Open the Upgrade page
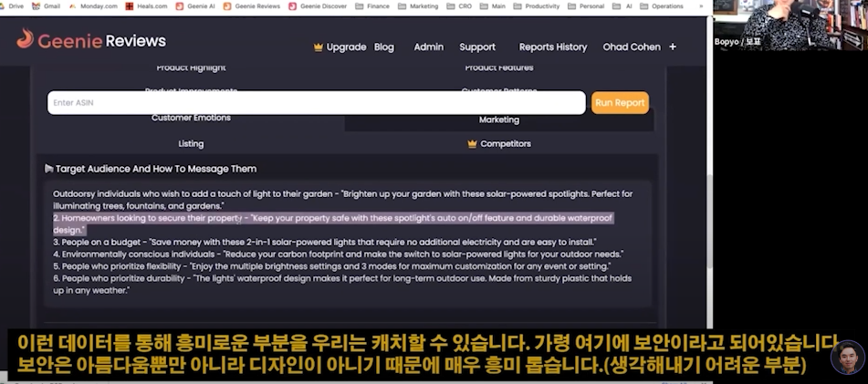This screenshot has height=384, width=868. click(x=346, y=47)
